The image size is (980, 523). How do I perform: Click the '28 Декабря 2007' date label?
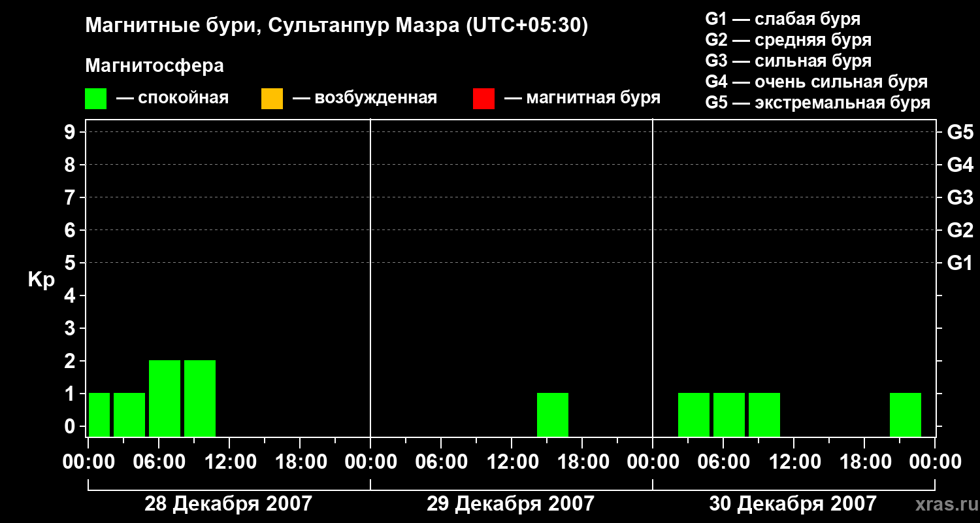[228, 504]
